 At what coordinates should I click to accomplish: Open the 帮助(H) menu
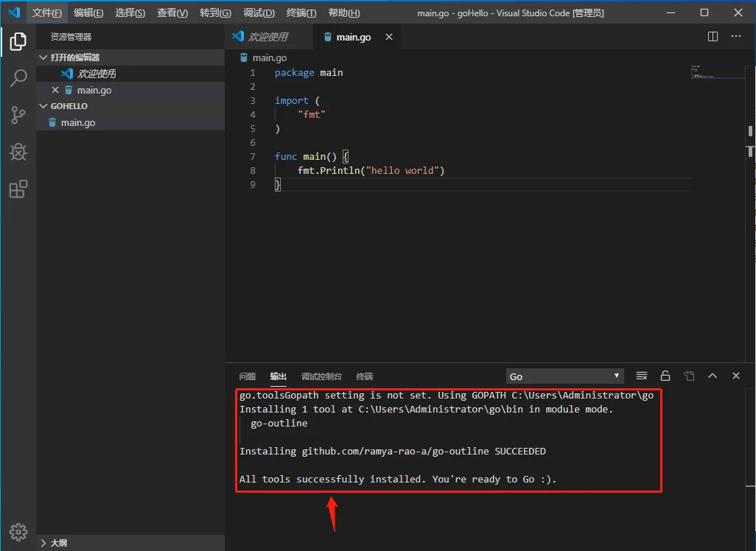click(x=344, y=13)
